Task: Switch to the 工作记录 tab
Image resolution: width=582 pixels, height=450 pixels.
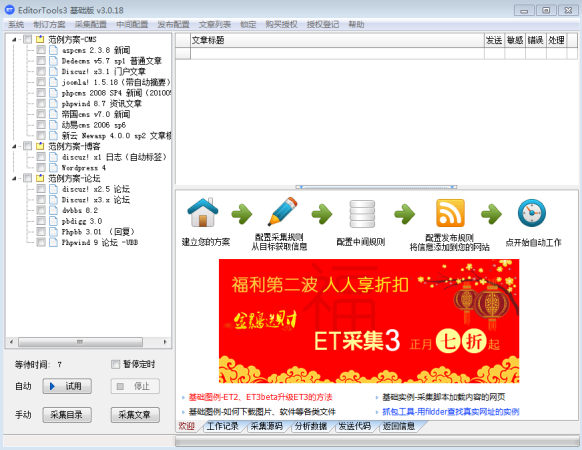Action: [x=222, y=426]
